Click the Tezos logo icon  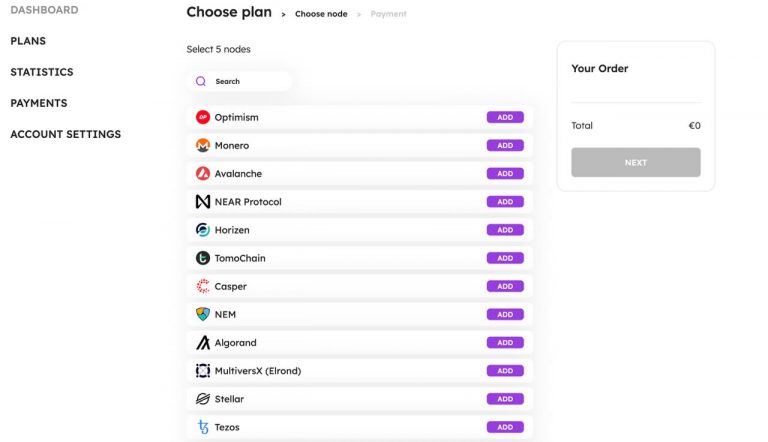203,427
